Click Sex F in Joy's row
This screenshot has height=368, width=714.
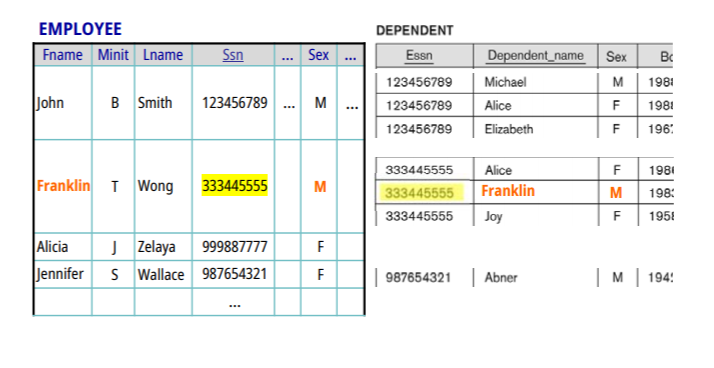(617, 216)
